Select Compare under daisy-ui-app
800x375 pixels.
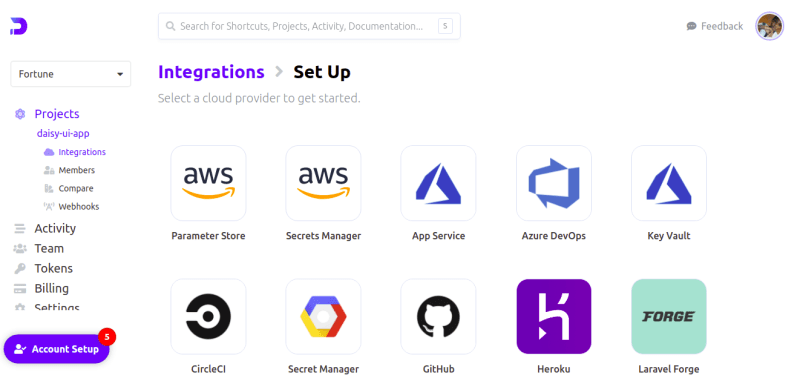[76, 189]
